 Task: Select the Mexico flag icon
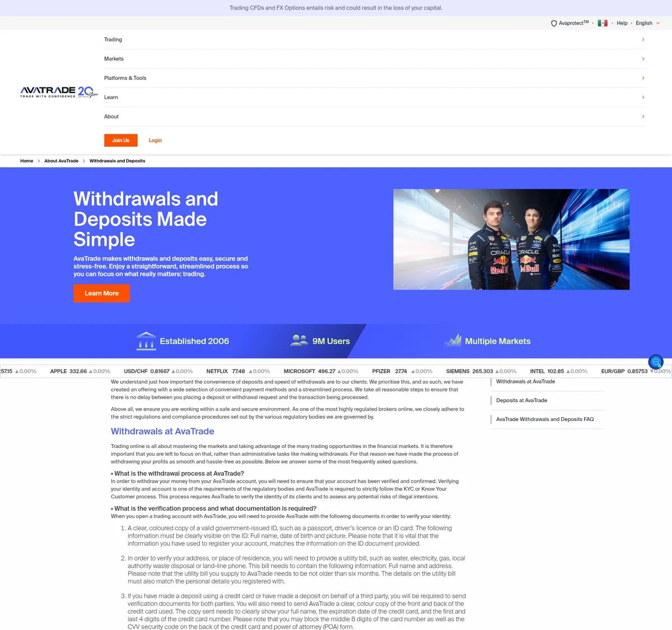click(603, 23)
